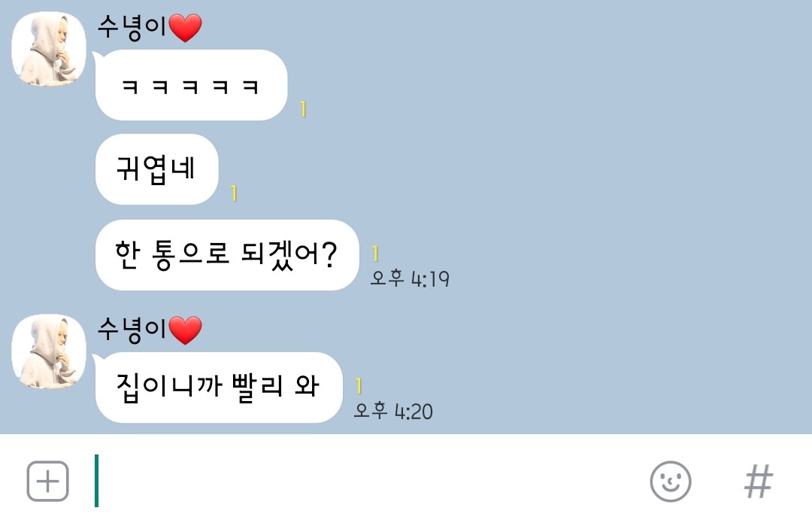This screenshot has height=529, width=812.
Task: Open the emoticon smiley picker
Action: tap(671, 482)
